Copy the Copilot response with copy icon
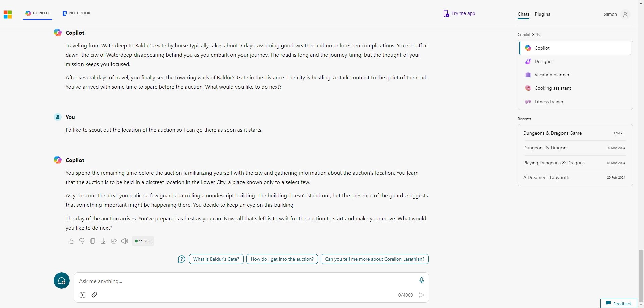The height and width of the screenshot is (308, 644). point(93,241)
